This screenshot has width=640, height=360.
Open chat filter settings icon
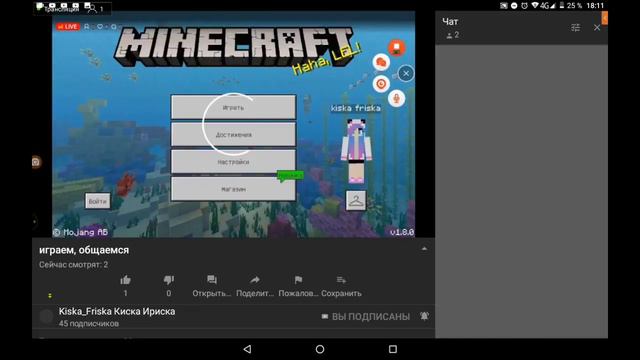click(x=576, y=28)
